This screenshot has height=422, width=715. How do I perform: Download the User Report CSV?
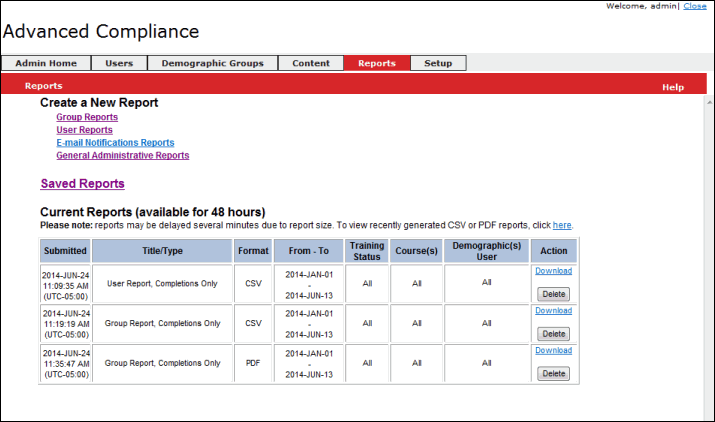pyautogui.click(x=553, y=271)
